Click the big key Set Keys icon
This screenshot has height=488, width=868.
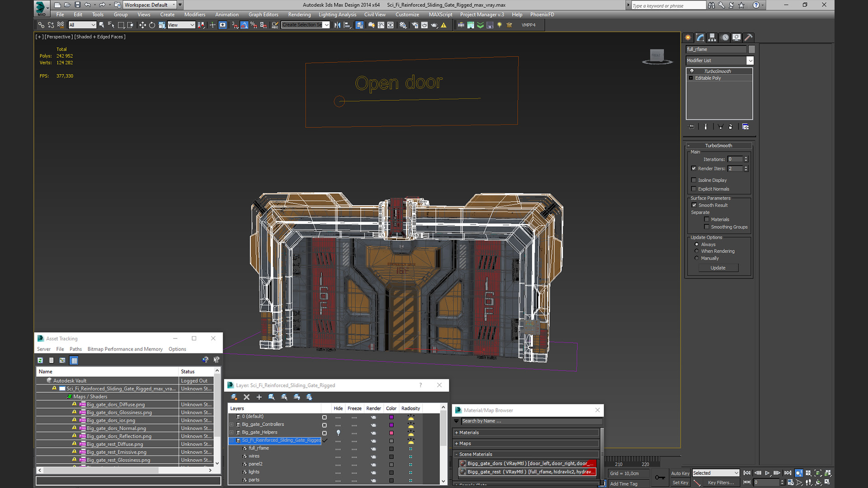(660, 478)
